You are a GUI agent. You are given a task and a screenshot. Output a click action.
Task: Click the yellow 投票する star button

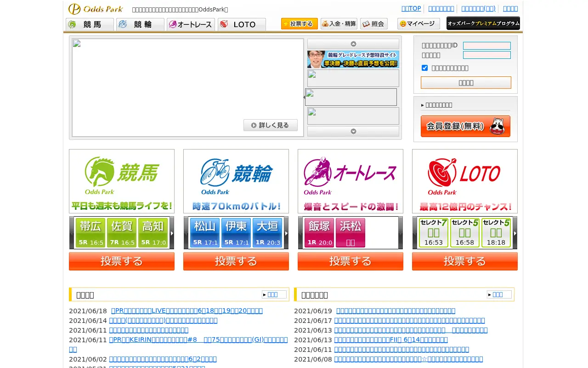click(x=300, y=23)
